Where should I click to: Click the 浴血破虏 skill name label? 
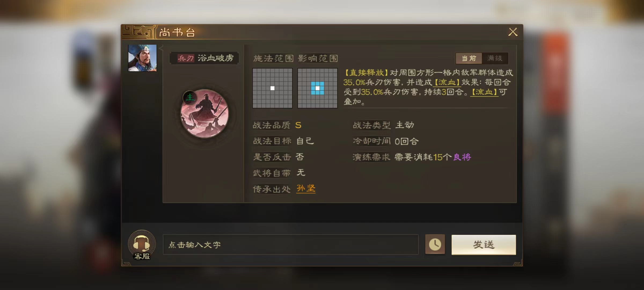[x=216, y=58]
